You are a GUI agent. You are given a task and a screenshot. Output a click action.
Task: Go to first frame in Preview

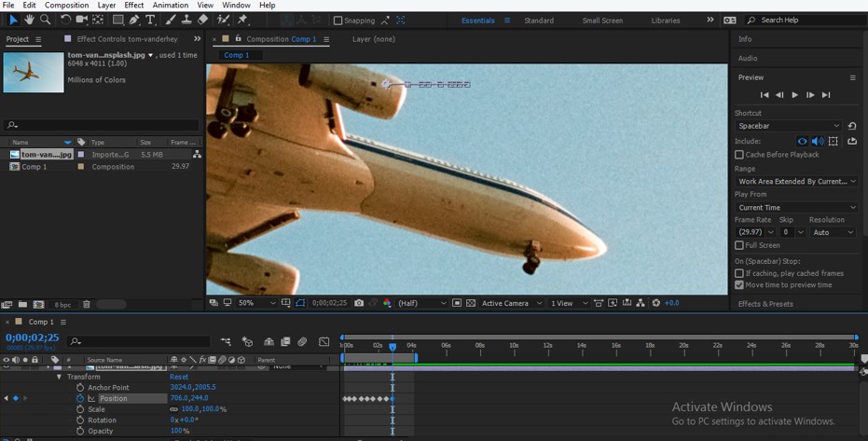765,95
